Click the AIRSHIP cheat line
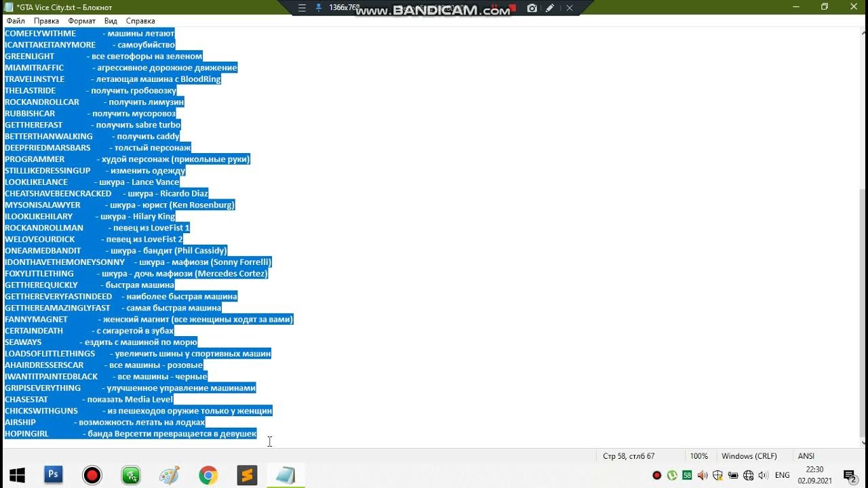This screenshot has width=868, height=488. [x=105, y=422]
